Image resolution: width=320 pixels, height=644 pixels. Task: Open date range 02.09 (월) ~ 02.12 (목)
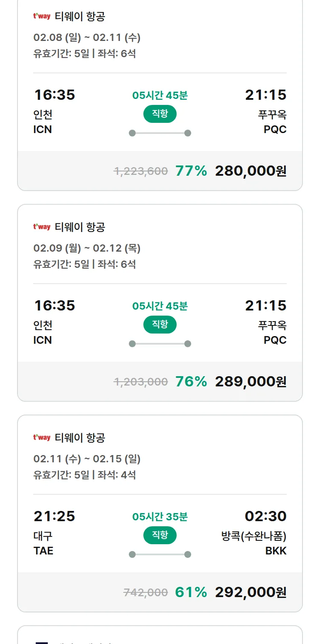point(87,248)
